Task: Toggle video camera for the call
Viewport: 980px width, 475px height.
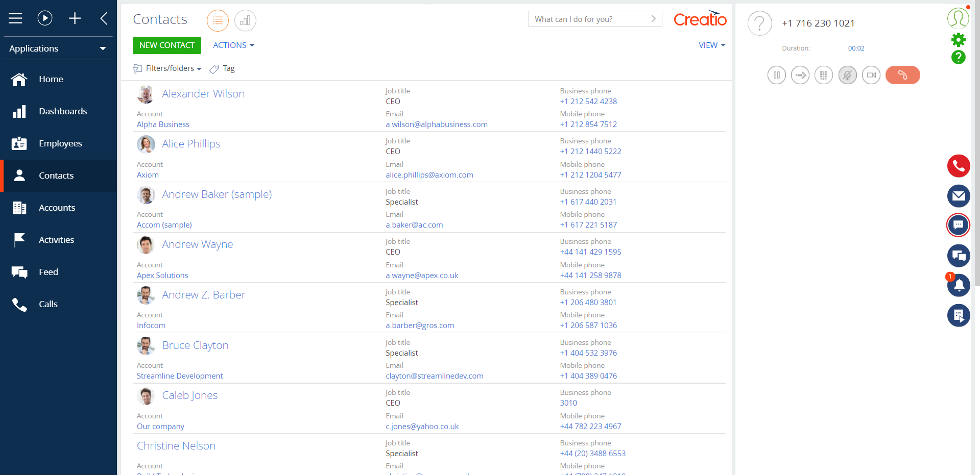Action: [871, 75]
